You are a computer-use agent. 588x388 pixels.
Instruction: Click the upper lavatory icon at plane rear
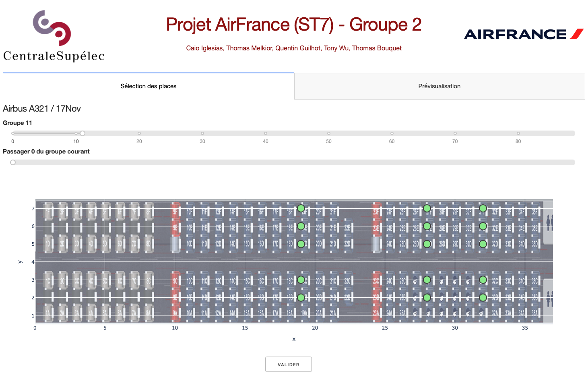click(549, 222)
